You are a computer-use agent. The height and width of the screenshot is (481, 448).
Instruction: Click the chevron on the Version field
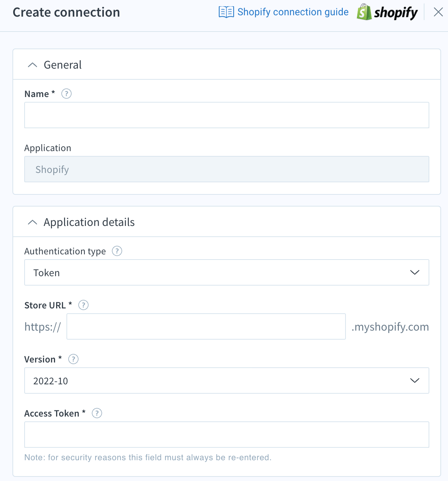(414, 381)
